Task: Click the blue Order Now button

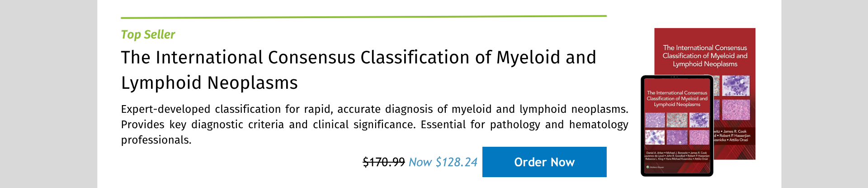Action: pos(544,162)
